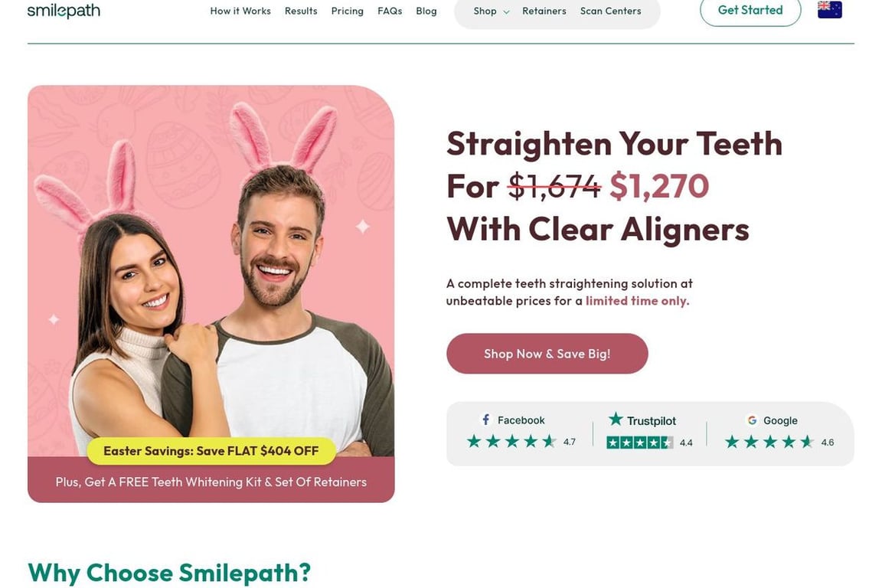The image size is (882, 588).
Task: Go to the Results menu item
Action: pos(301,11)
